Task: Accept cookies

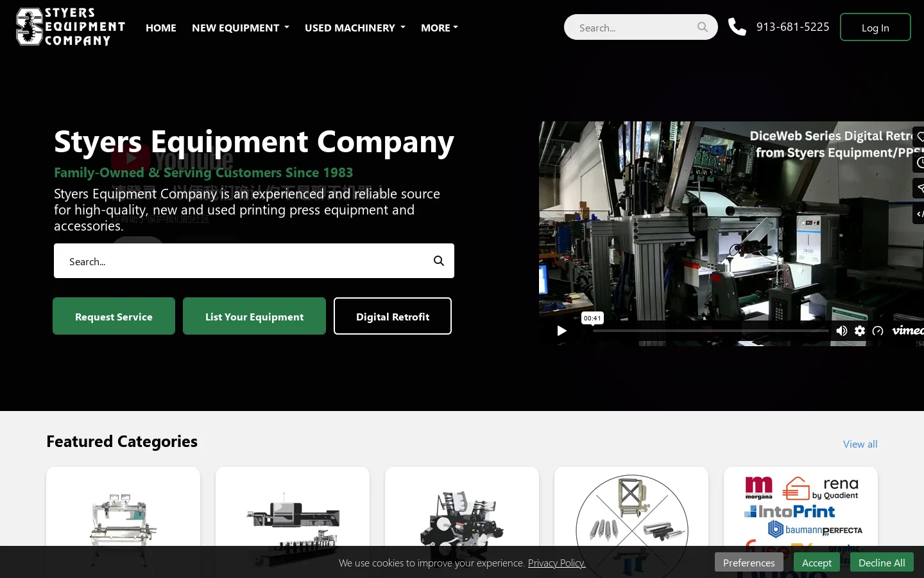Action: coord(817,563)
